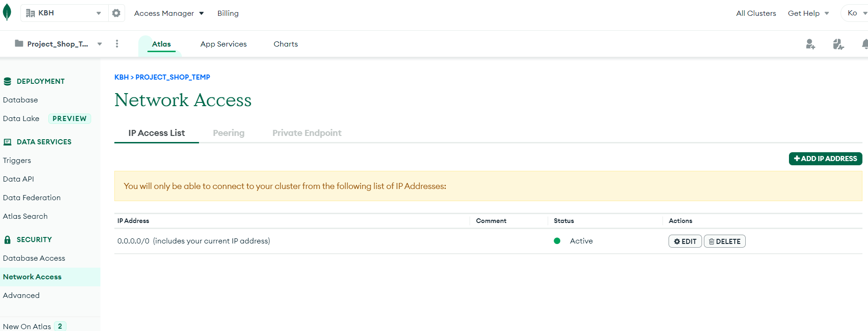
Task: Click the Add IP Address button
Action: [x=825, y=159]
